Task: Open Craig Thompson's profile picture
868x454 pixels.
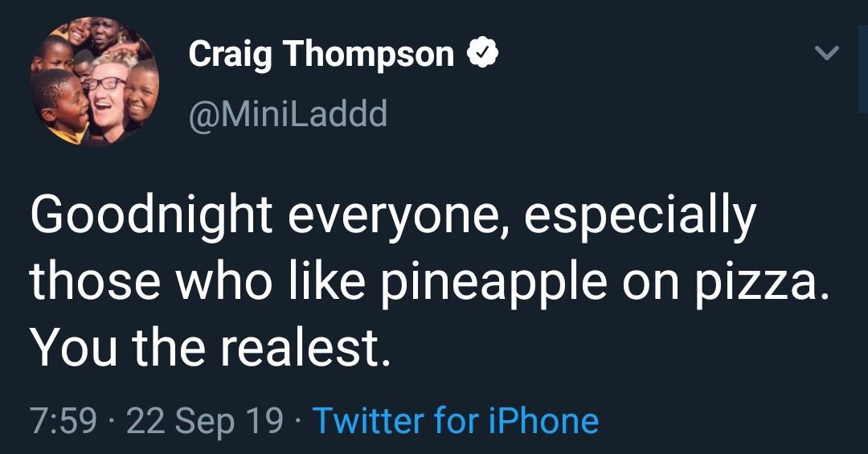Action: click(95, 82)
